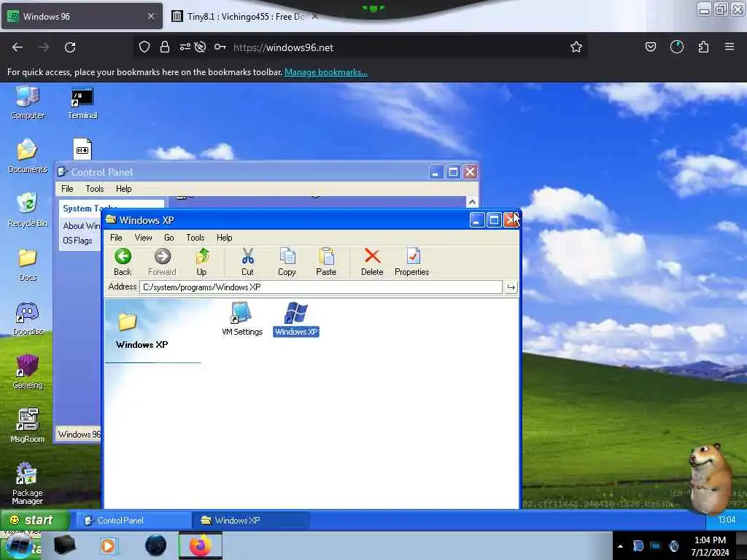Image resolution: width=747 pixels, height=560 pixels.
Task: Open Package Manager desktop shortcut
Action: (x=28, y=483)
